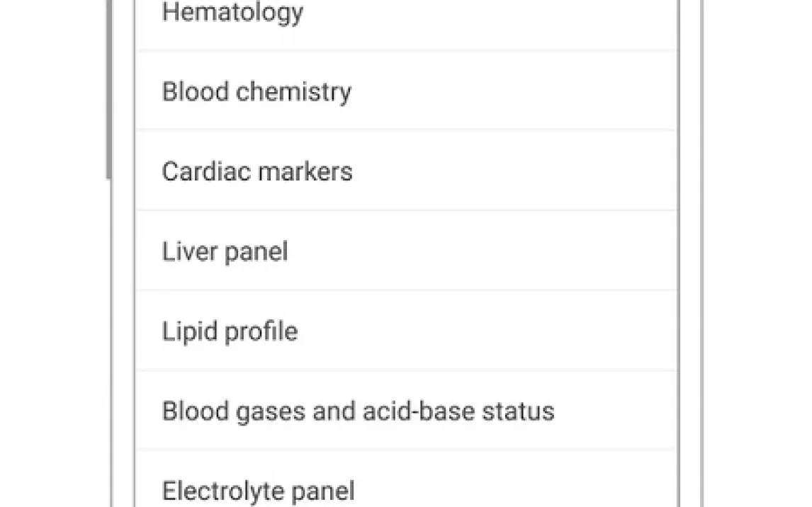Click the Liver panel row text
The height and width of the screenshot is (507, 812).
pos(225,252)
